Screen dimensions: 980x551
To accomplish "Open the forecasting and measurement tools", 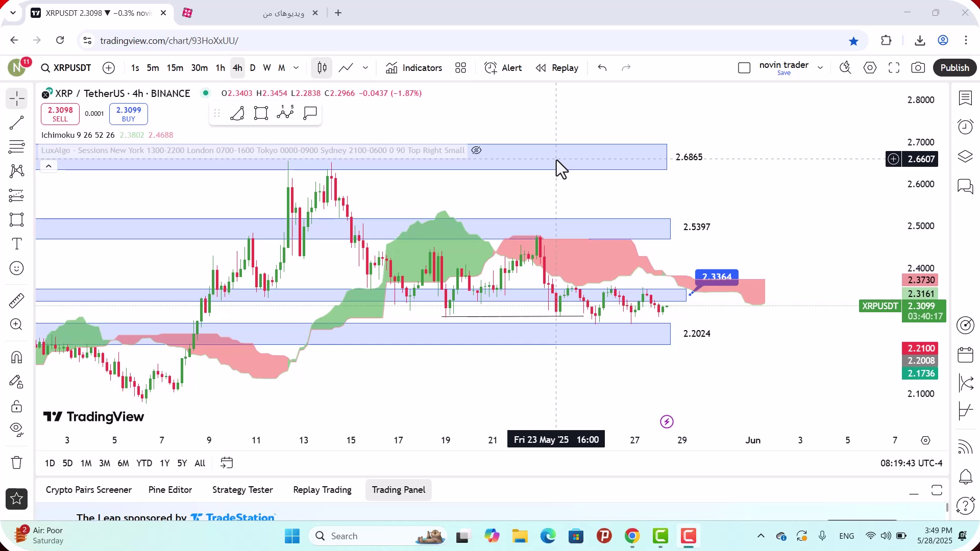I will (x=16, y=195).
